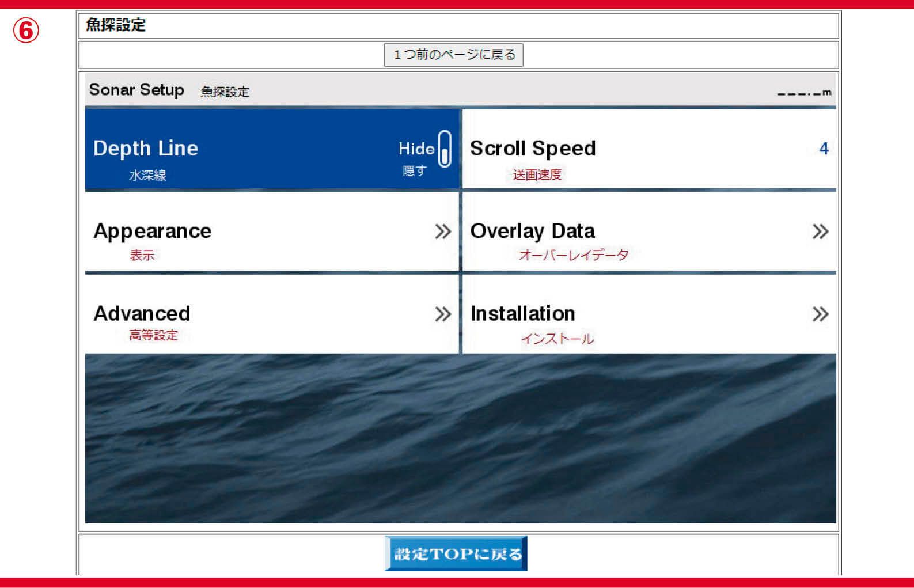The width and height of the screenshot is (914, 588).
Task: Toggle the Depth Line Hide switch
Action: (x=444, y=149)
